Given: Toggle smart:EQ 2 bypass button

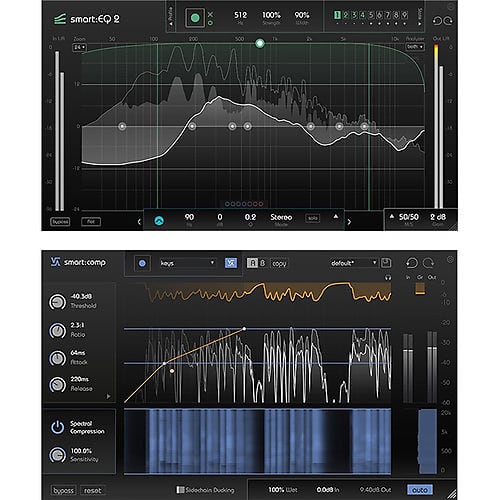Looking at the screenshot, I should (60, 221).
